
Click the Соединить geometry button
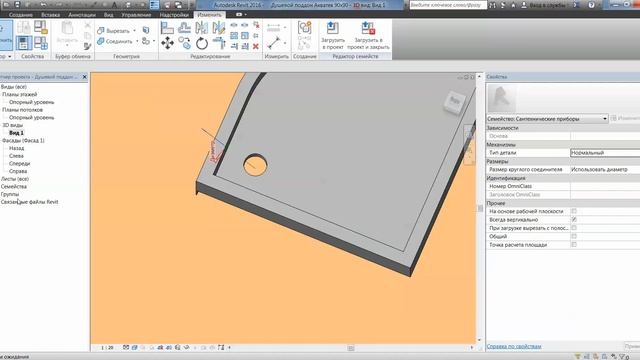click(115, 41)
